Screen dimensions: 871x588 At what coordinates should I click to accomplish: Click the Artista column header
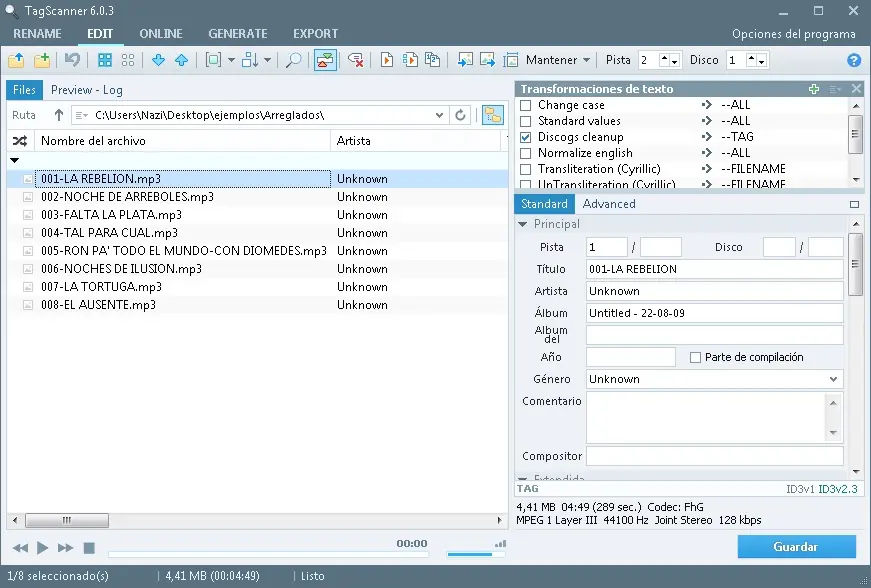[416, 141]
